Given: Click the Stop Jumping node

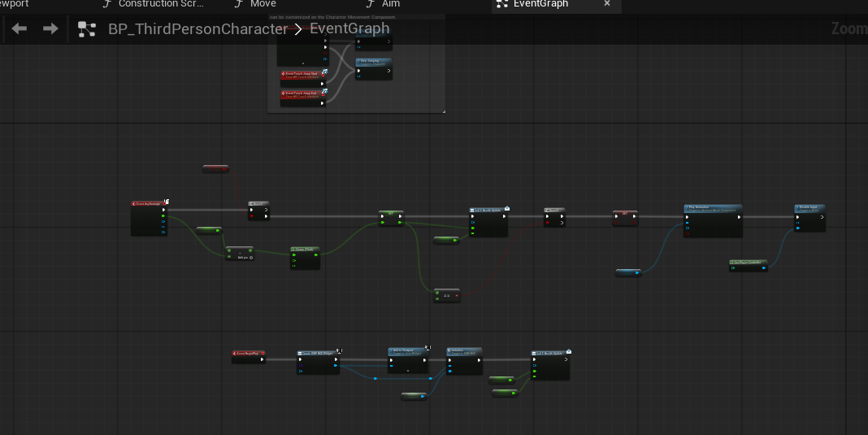Looking at the screenshot, I should point(373,61).
